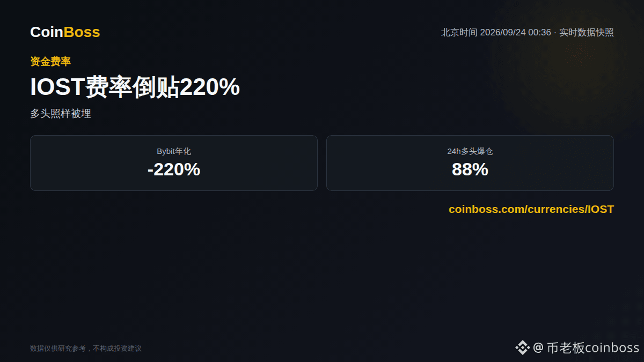This screenshot has width=644, height=362.
Task: Click the 资金费率 category label
Action: pos(50,62)
